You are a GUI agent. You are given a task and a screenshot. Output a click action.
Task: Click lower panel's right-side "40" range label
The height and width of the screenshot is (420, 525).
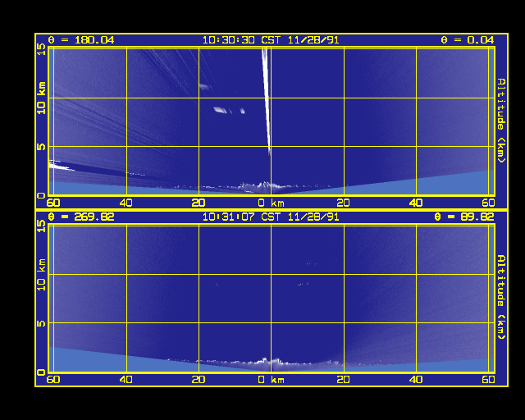coord(416,380)
